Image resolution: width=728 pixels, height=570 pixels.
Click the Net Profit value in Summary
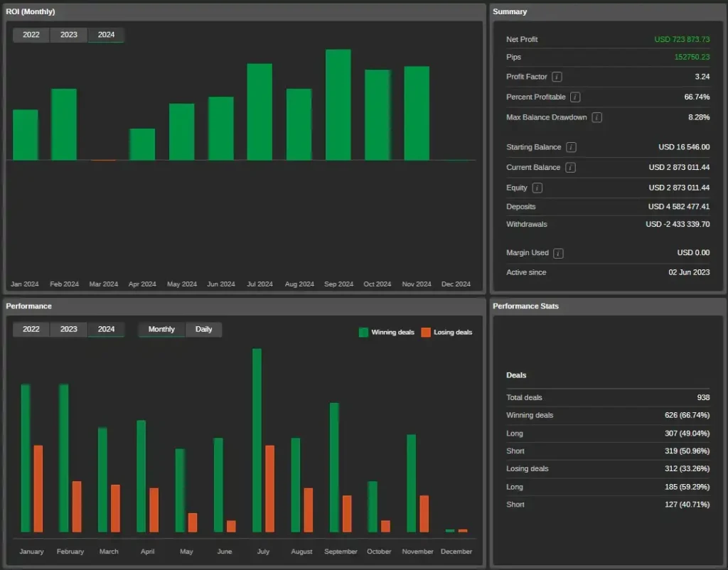click(681, 40)
